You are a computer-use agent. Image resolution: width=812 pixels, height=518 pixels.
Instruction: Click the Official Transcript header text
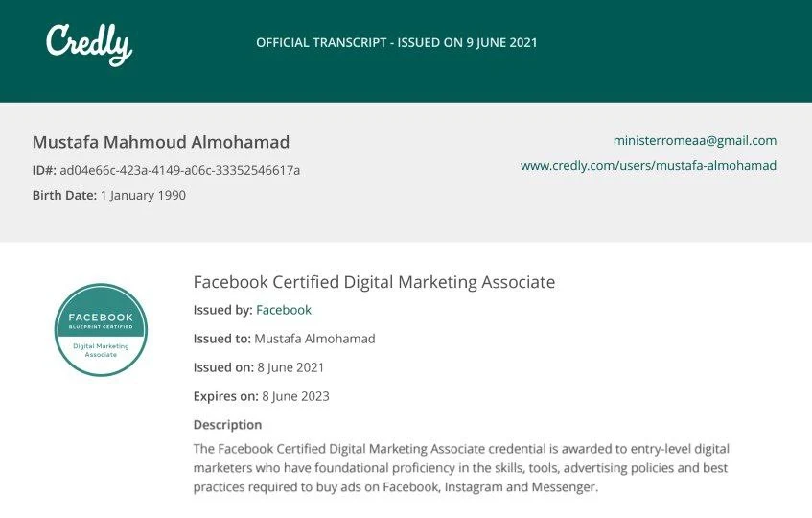397,42
